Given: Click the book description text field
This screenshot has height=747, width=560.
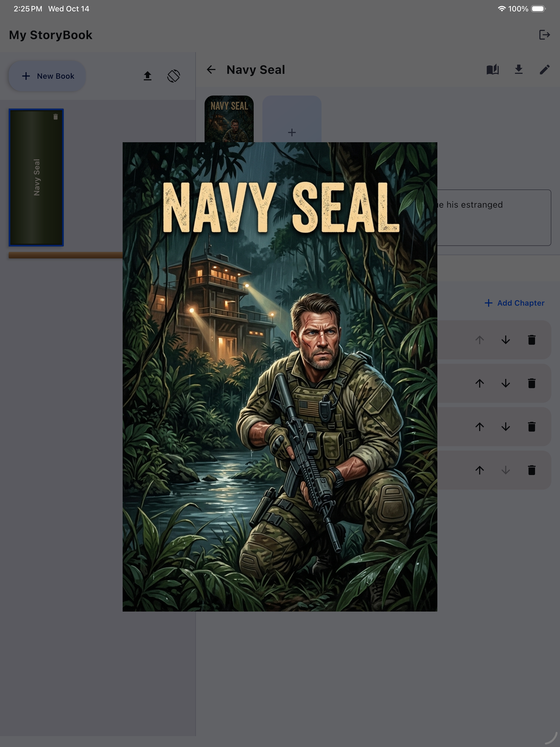Looking at the screenshot, I should [x=494, y=217].
